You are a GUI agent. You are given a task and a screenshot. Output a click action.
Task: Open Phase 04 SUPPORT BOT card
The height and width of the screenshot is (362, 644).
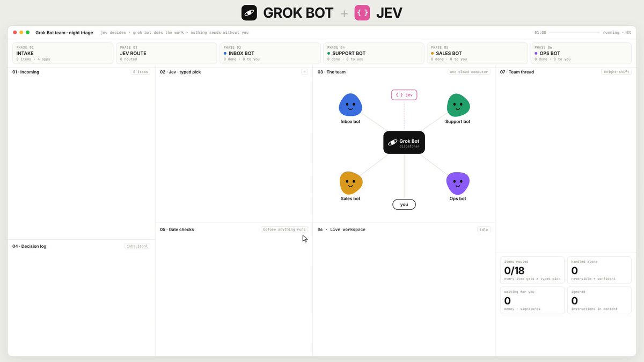(374, 53)
